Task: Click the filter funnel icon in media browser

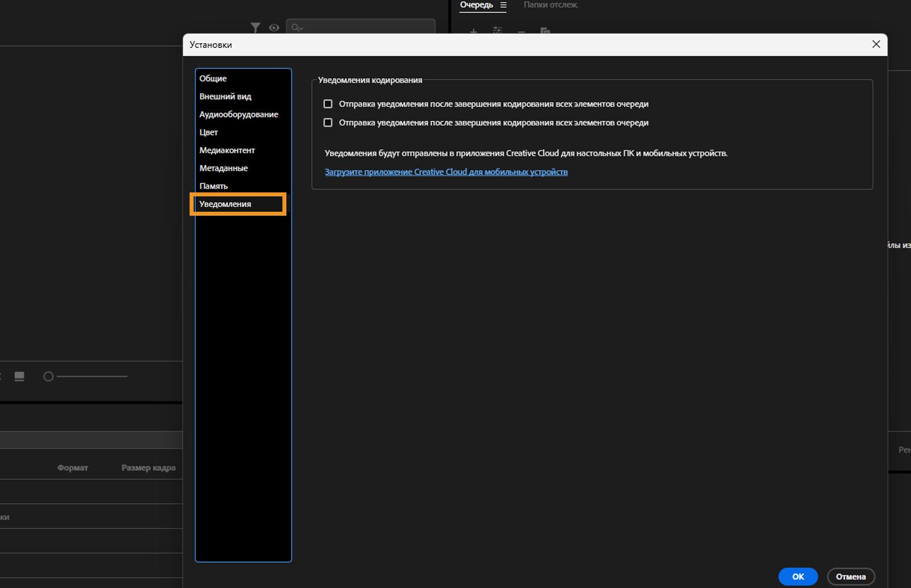Action: 255,27
